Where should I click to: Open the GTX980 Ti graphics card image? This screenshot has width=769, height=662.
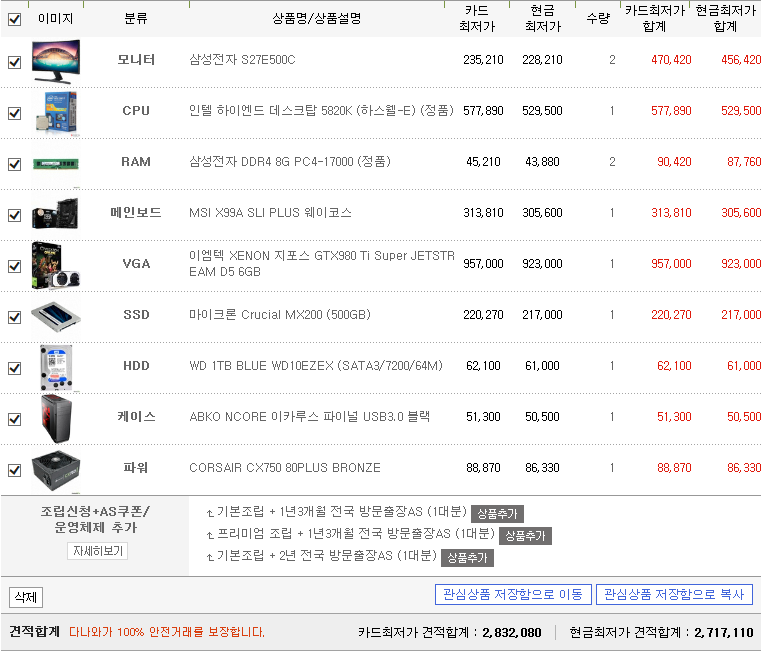[x=56, y=265]
